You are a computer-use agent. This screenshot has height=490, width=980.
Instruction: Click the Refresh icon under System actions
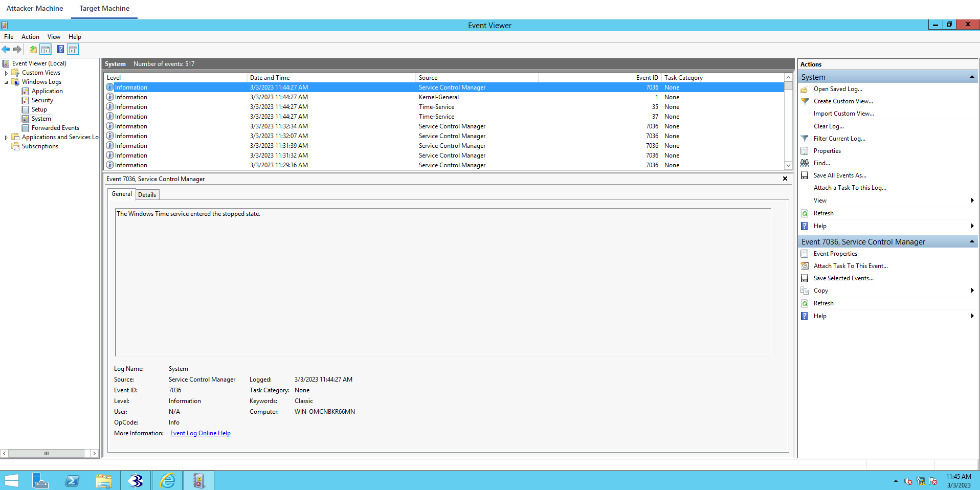tap(805, 213)
